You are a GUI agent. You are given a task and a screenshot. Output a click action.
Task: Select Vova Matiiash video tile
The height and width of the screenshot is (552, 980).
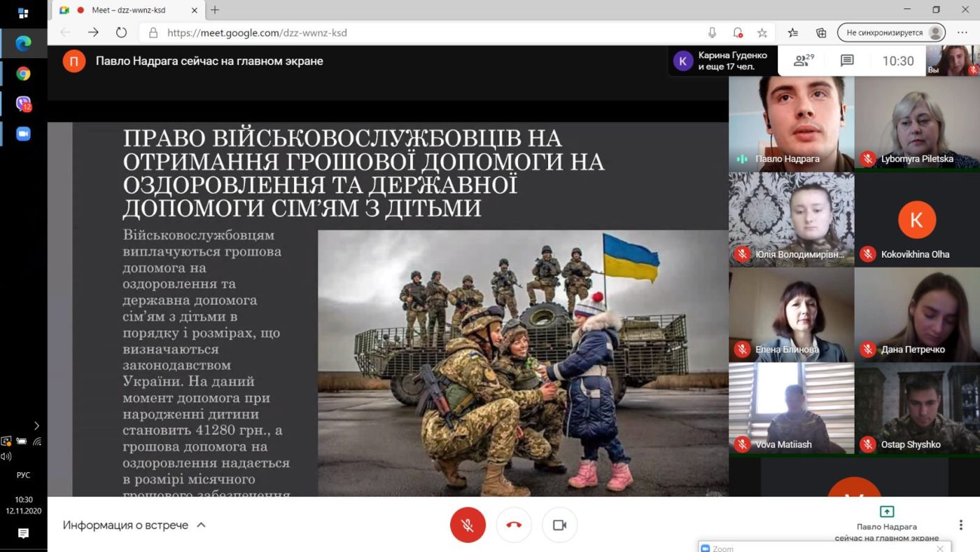coord(791,408)
